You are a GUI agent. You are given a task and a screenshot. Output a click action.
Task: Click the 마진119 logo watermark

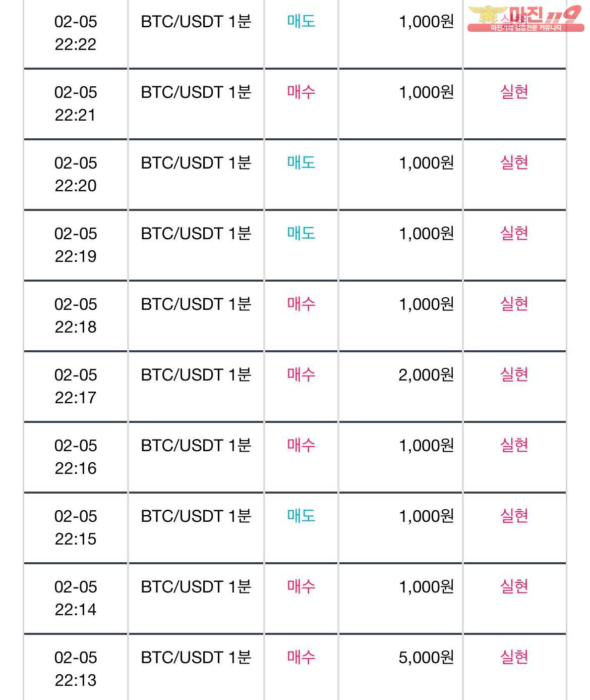[x=525, y=19]
